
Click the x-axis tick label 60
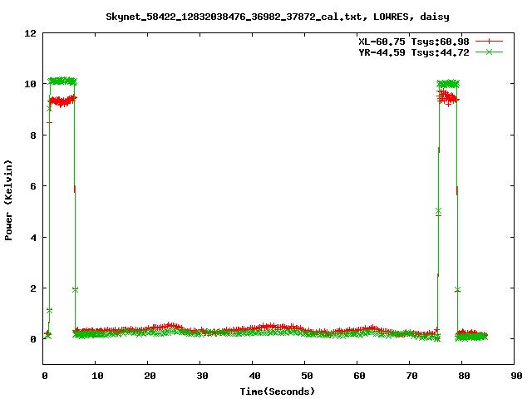(359, 376)
